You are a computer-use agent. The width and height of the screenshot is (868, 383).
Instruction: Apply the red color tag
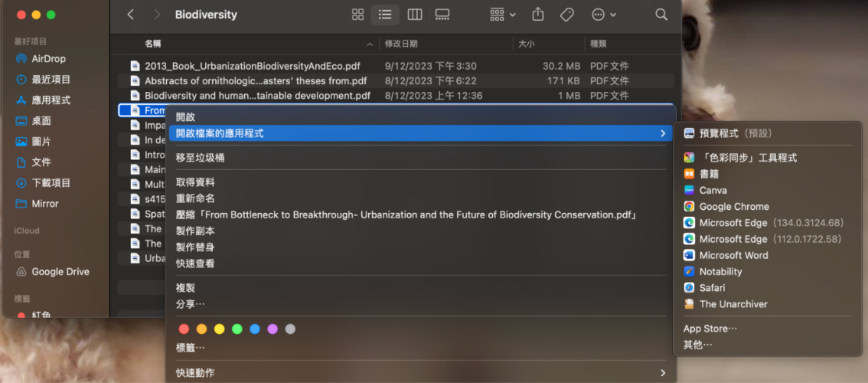pos(184,329)
